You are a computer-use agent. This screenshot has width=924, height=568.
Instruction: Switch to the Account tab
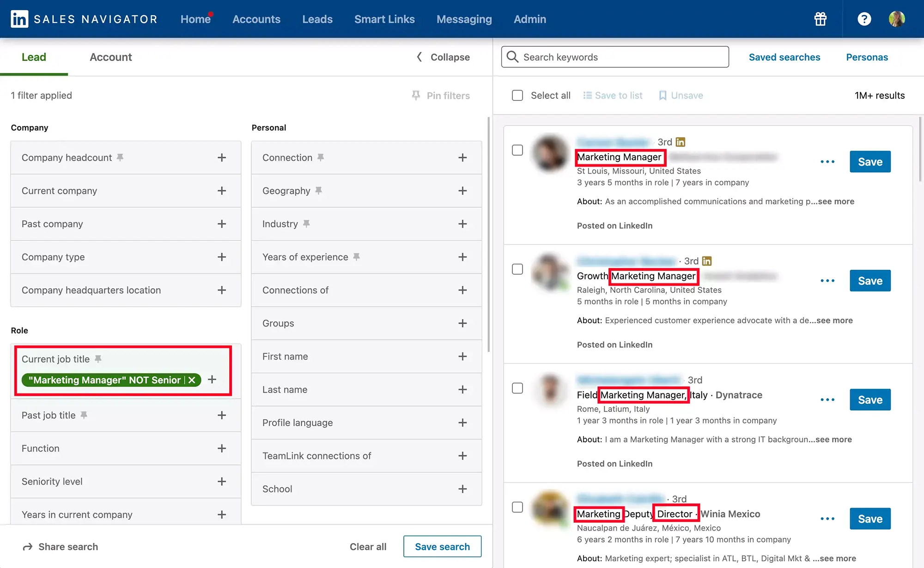111,57
